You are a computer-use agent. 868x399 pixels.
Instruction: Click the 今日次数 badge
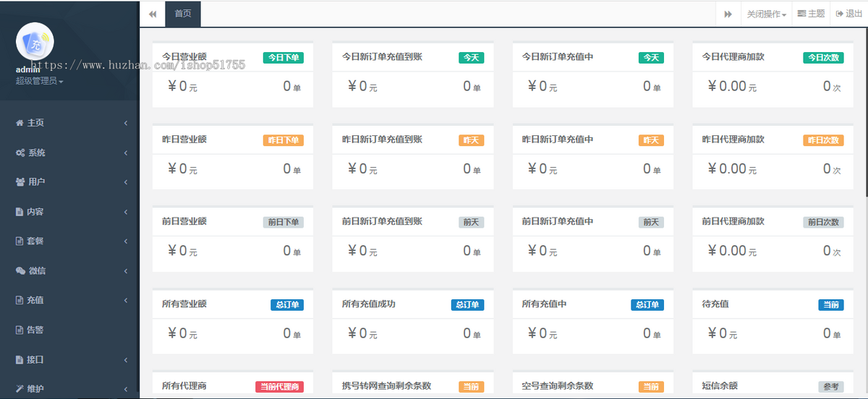[x=824, y=58]
